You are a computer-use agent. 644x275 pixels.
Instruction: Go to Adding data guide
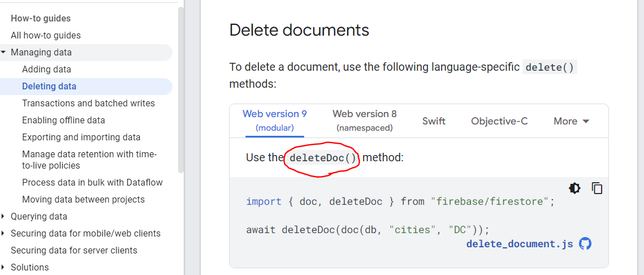pos(46,69)
